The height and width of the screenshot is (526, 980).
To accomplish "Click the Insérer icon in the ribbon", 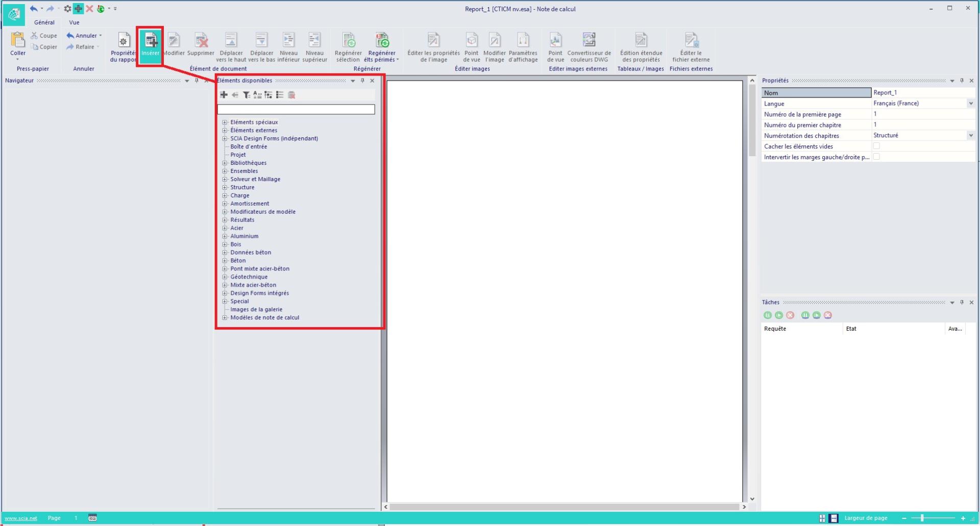I will click(150, 41).
